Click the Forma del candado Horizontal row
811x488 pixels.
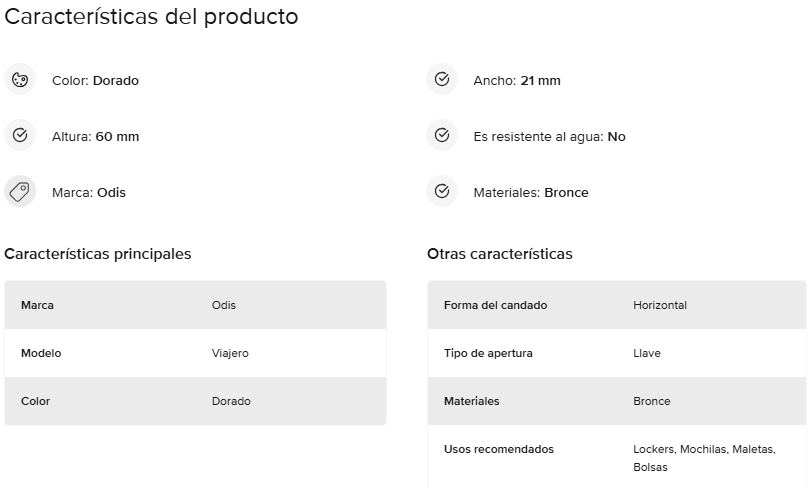point(617,305)
